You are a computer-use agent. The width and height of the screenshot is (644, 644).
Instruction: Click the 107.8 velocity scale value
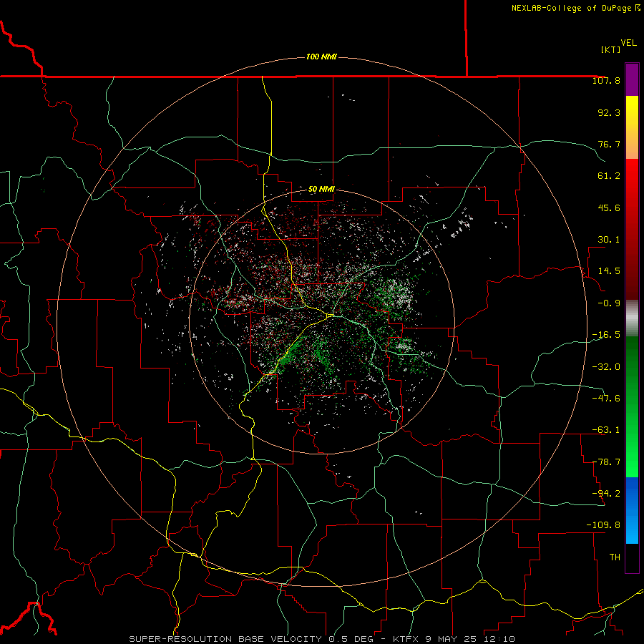pyautogui.click(x=606, y=80)
